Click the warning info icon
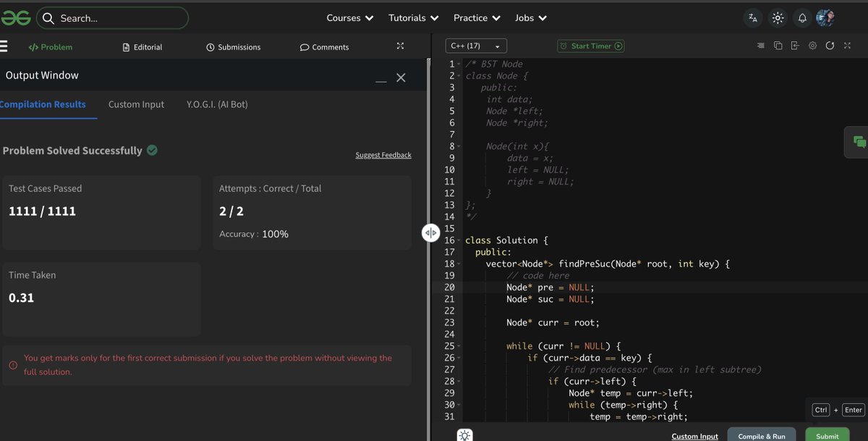 point(13,365)
